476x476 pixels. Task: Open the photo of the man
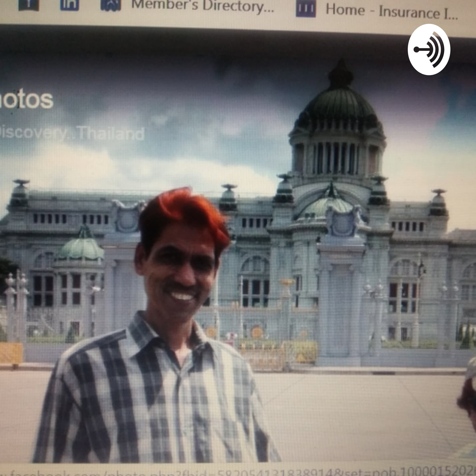(x=238, y=248)
